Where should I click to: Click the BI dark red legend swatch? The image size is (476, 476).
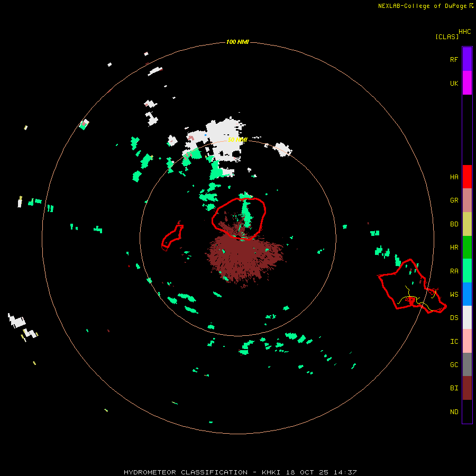tap(467, 388)
